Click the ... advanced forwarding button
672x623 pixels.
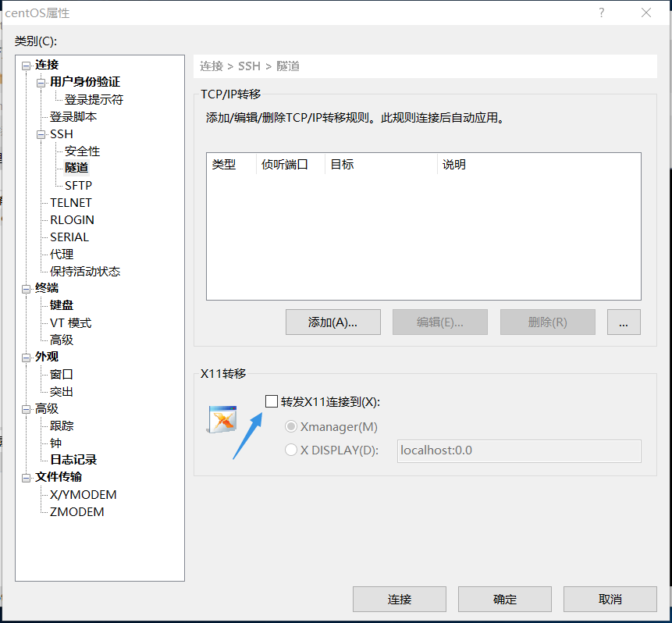tap(624, 322)
